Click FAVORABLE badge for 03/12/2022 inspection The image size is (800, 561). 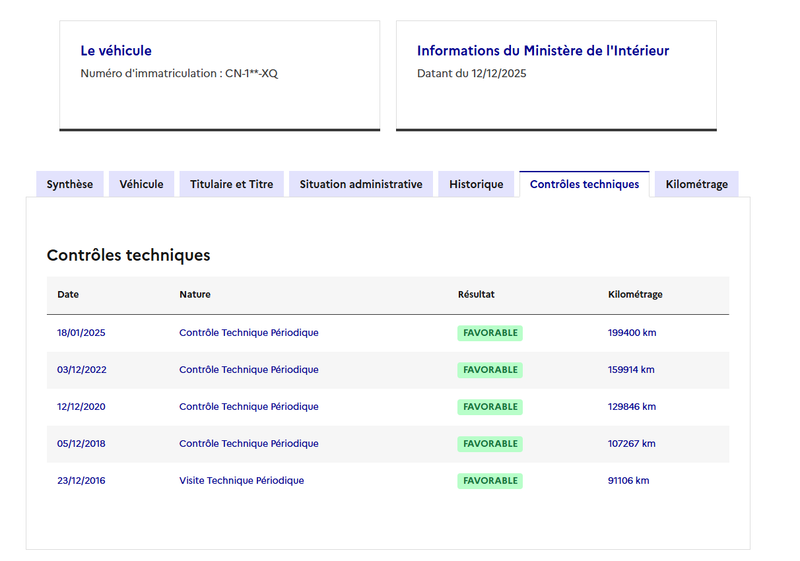coord(490,370)
